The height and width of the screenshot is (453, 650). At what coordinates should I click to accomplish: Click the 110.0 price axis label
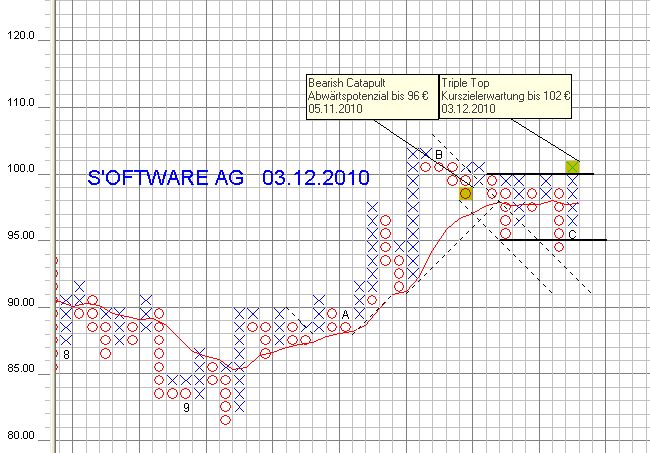coord(21,102)
